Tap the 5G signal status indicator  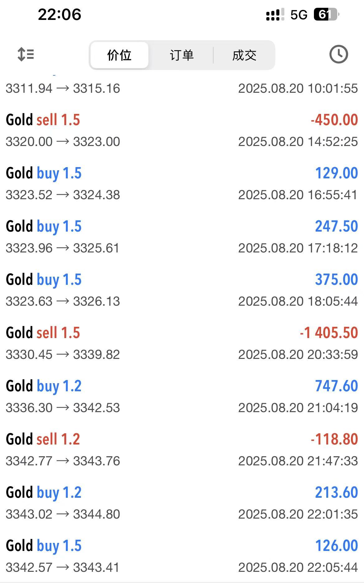pyautogui.click(x=299, y=15)
